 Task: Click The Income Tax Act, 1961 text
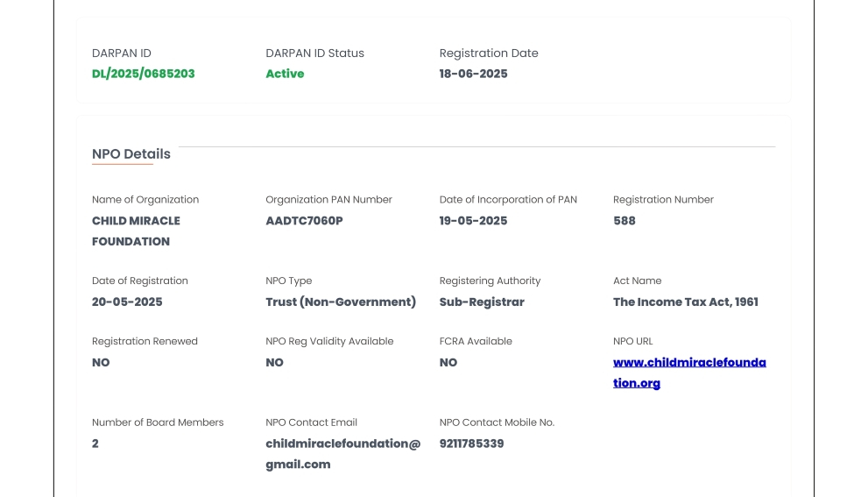(x=685, y=302)
